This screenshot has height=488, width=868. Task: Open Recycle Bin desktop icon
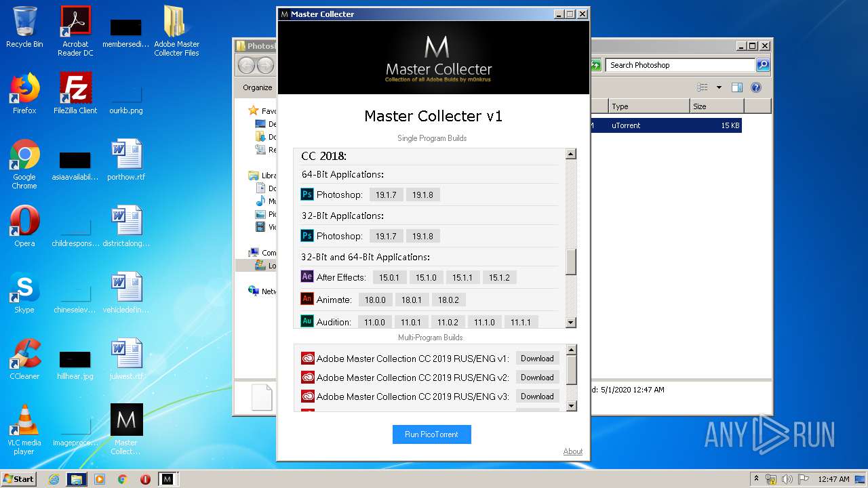pos(24,27)
